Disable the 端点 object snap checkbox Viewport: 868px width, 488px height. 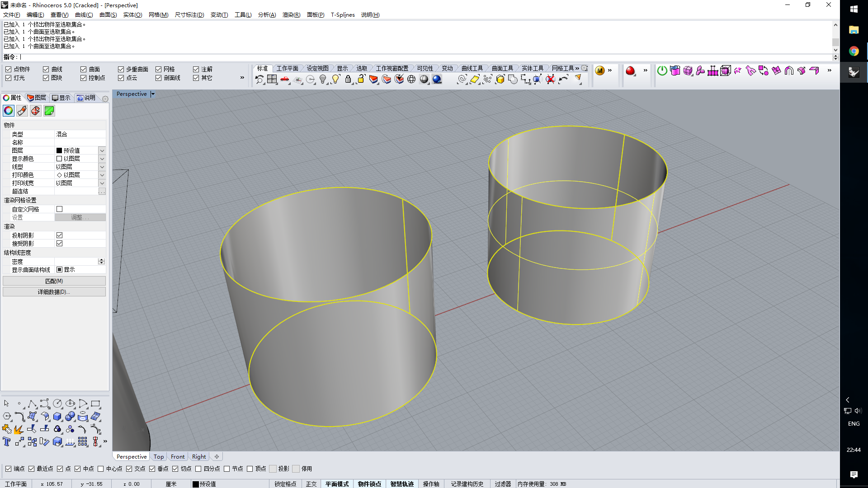point(8,469)
